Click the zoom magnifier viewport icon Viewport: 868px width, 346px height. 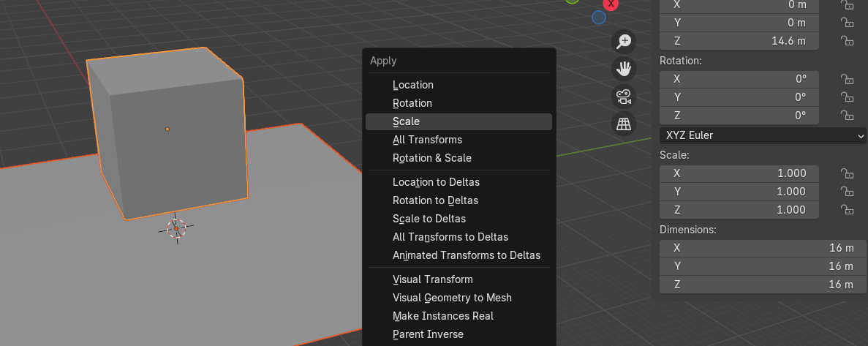(x=624, y=42)
